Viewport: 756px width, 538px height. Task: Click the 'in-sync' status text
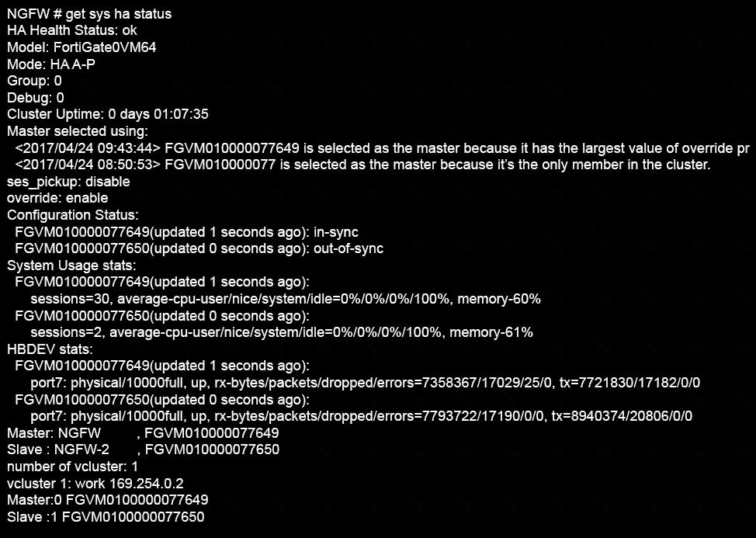coord(336,232)
